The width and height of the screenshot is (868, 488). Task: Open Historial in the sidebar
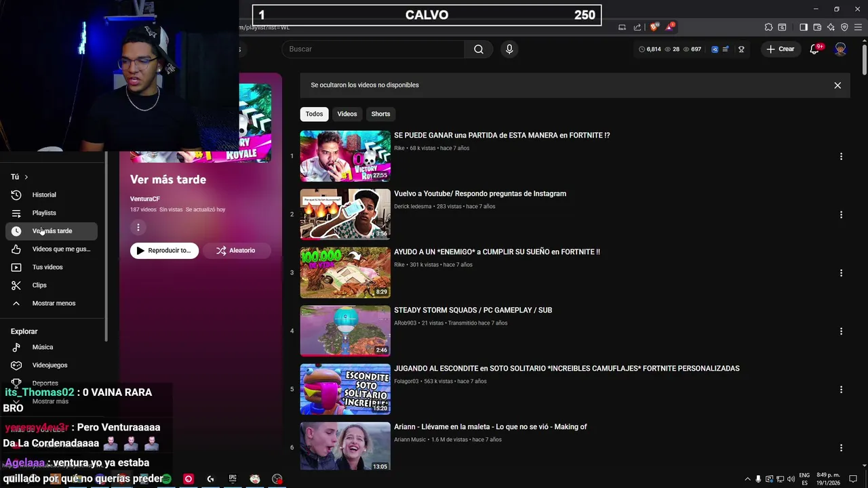(x=52, y=195)
